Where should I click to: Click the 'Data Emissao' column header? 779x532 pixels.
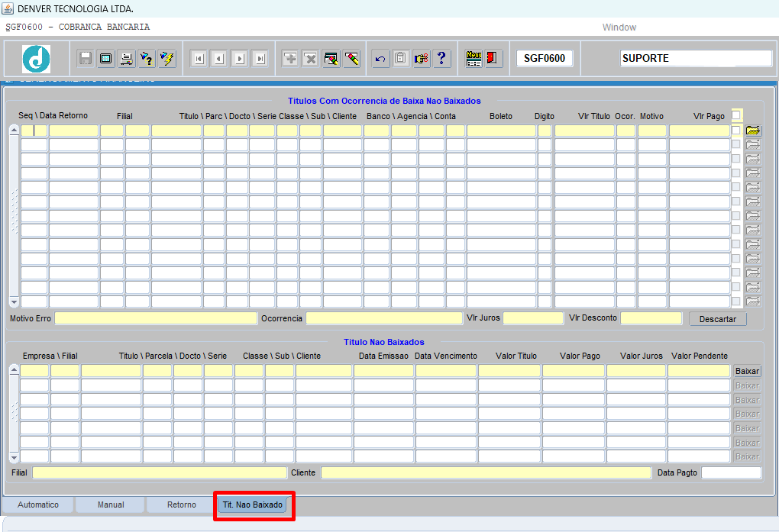(x=383, y=356)
